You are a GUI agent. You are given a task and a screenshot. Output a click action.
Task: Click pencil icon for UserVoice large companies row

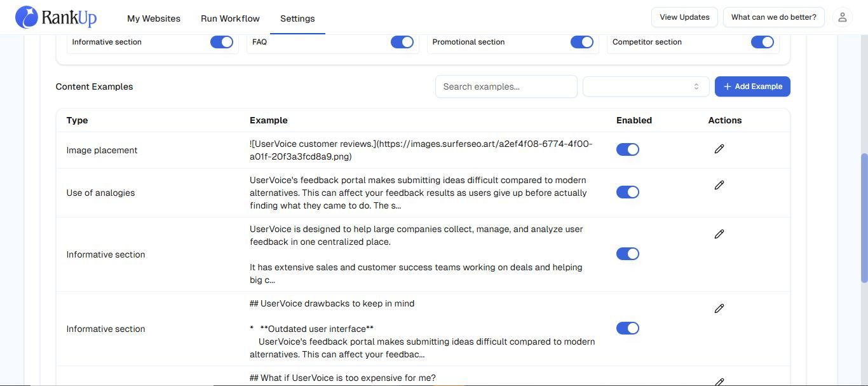coord(719,234)
